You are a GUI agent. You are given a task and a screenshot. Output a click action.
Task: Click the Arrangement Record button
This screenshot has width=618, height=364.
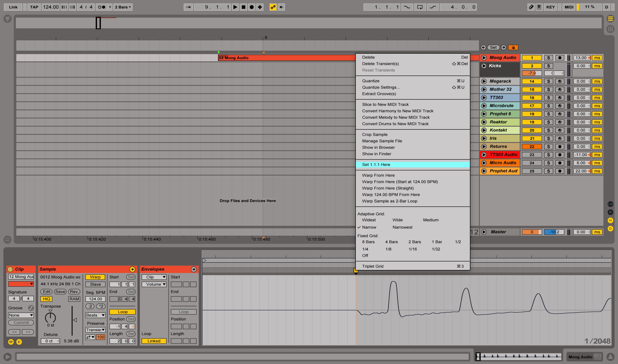click(252, 7)
